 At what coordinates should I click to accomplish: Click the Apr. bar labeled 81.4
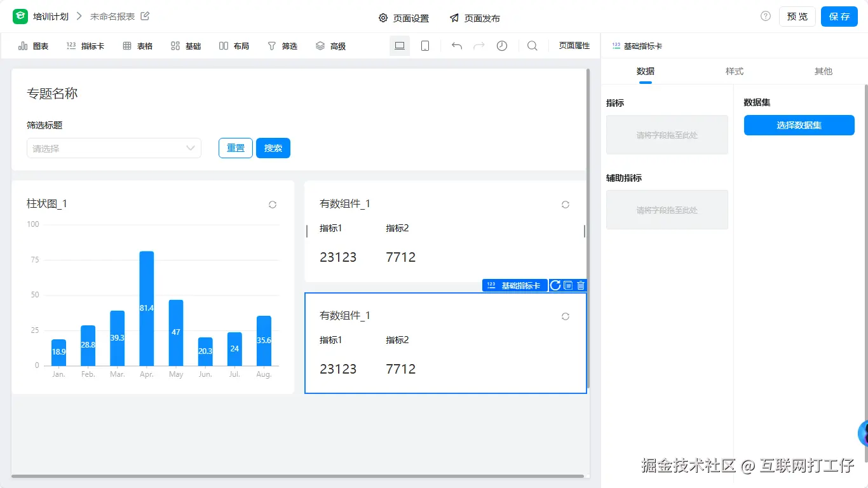[x=147, y=308]
